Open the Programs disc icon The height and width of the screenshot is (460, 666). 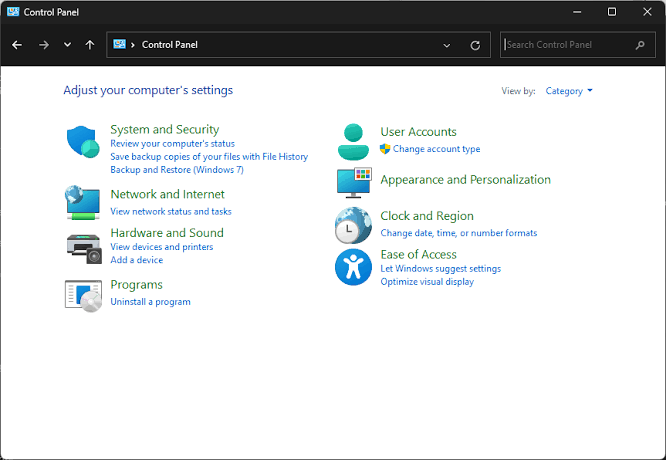83,296
